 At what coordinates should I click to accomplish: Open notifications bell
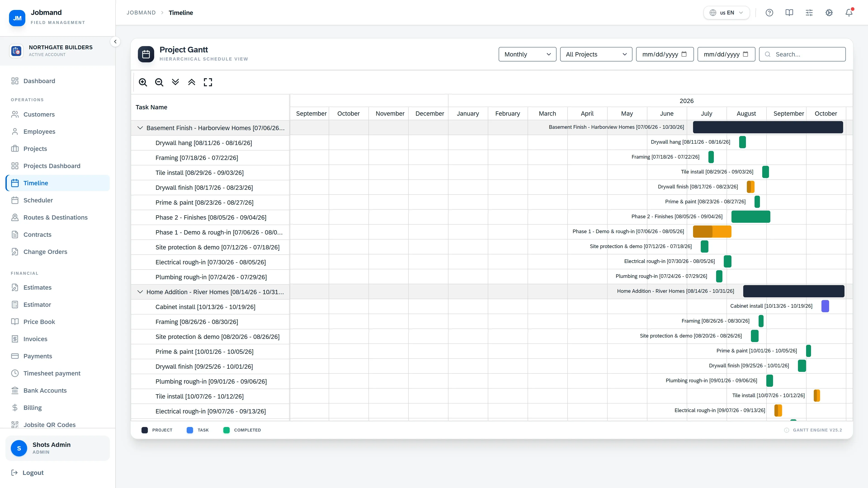(x=849, y=13)
